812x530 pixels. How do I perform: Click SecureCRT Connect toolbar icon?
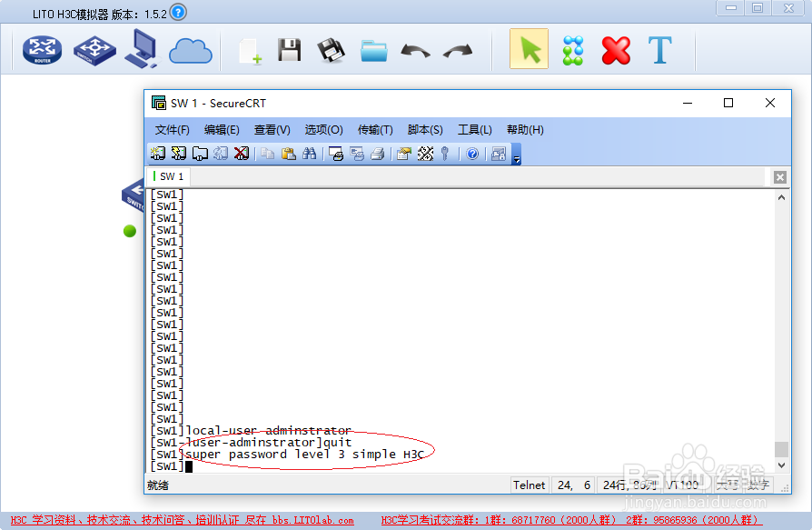coord(157,154)
